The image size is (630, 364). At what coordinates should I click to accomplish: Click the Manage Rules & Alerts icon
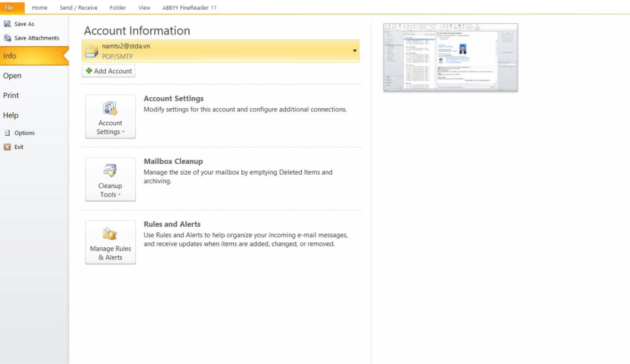tap(110, 234)
